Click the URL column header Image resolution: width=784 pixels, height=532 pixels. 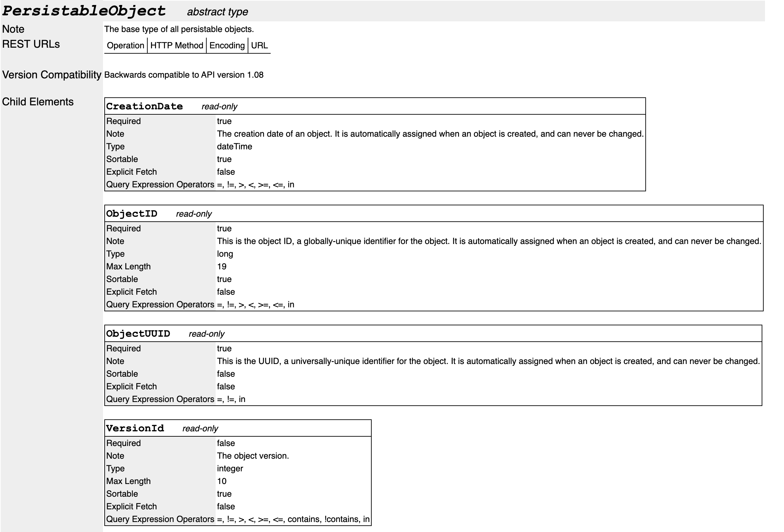click(x=259, y=46)
